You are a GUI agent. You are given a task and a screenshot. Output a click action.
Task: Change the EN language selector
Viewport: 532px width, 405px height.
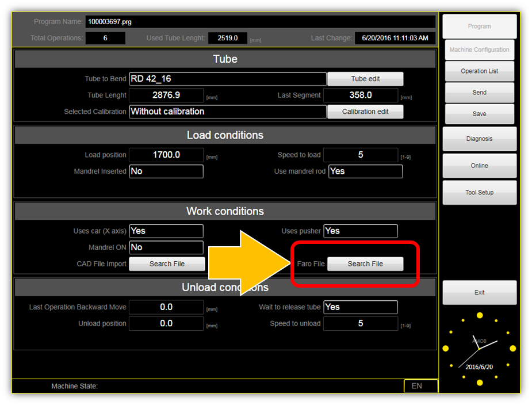click(x=420, y=386)
